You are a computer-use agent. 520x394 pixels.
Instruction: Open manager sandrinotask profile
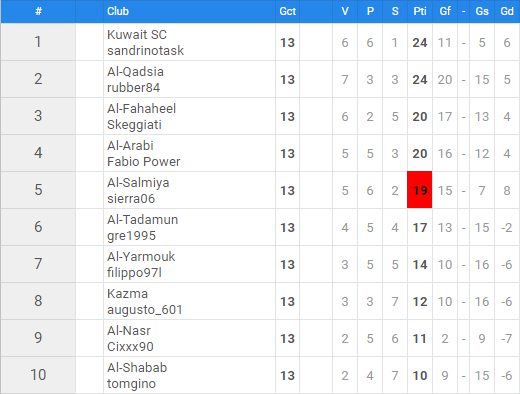(145, 51)
